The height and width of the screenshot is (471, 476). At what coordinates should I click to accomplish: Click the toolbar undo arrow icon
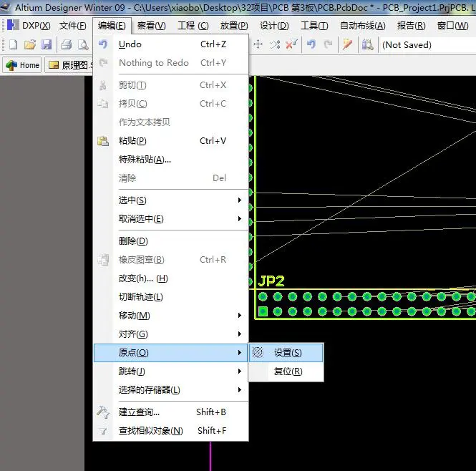click(311, 44)
